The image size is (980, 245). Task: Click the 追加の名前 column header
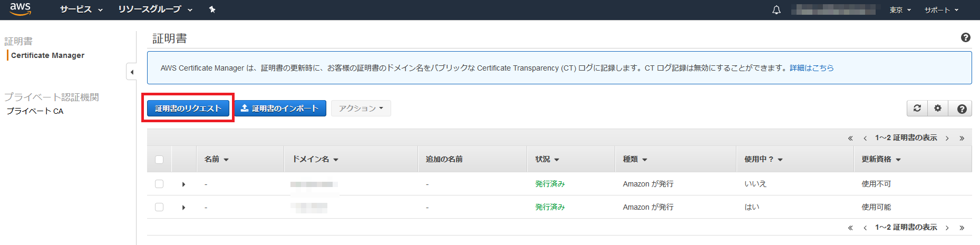[x=444, y=159]
